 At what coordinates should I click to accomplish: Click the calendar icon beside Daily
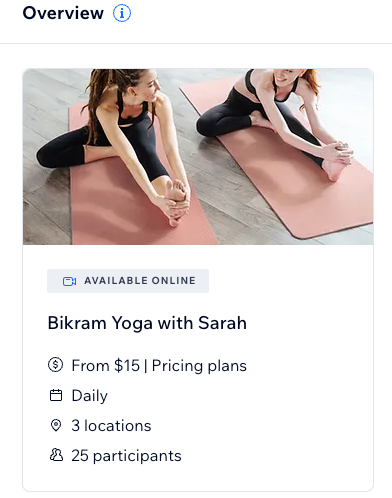tap(56, 395)
